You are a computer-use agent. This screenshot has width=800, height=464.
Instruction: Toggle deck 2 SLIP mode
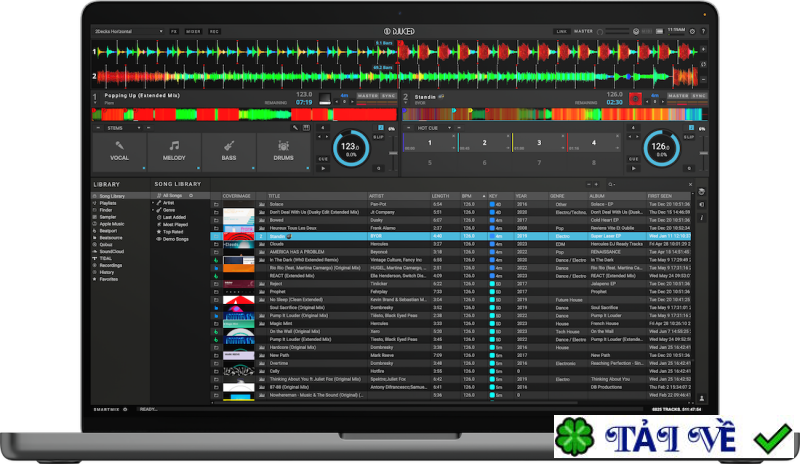[689, 137]
